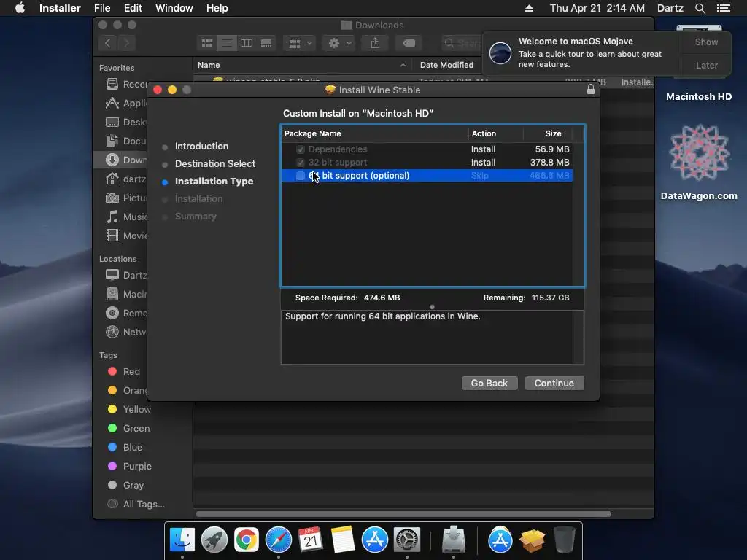Viewport: 747px width, 560px height.
Task: Select the Blue tag in Finder sidebar
Action: point(125,448)
